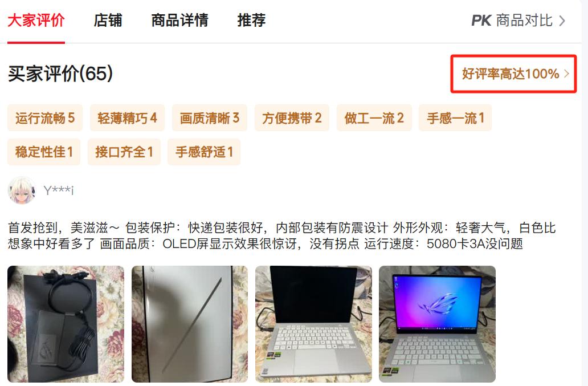Click the chevron next to 商品对比
The height and width of the screenshot is (386, 588).
562,21
